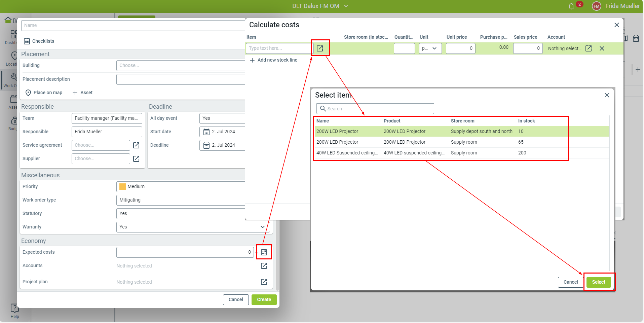
Task: Click the green Create button
Action: [264, 300]
